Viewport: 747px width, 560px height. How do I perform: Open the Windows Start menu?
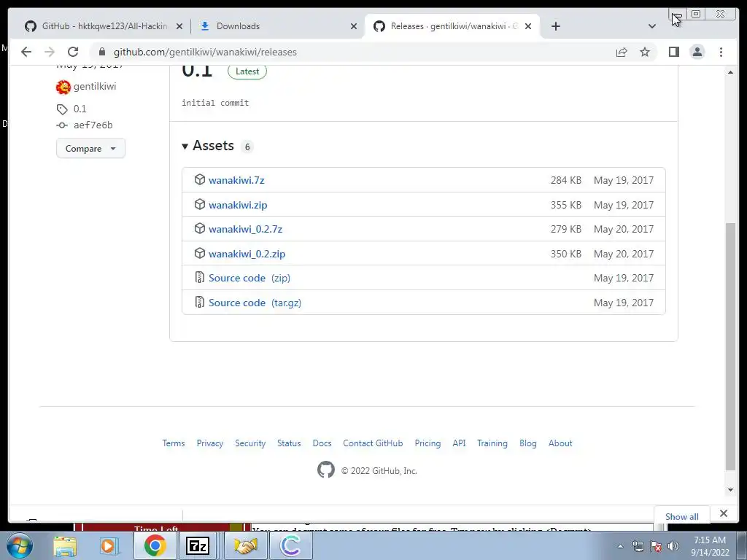(19, 545)
